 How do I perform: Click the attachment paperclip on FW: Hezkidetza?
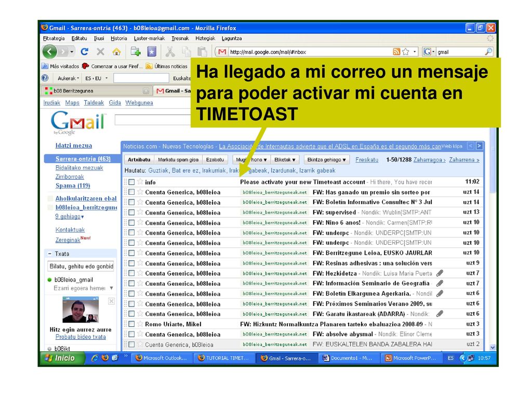click(440, 273)
